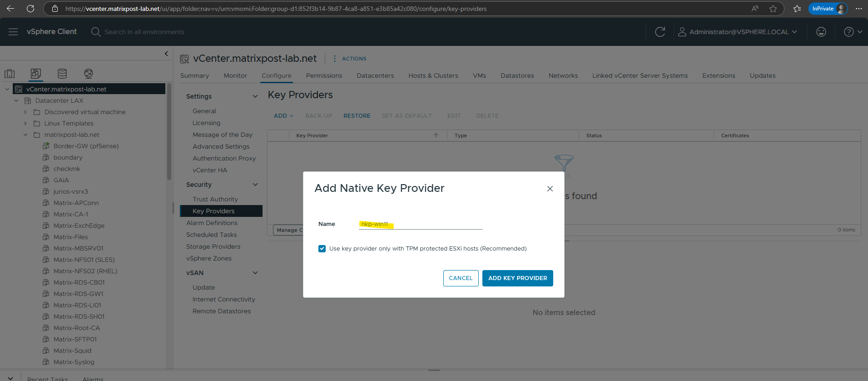Viewport: 868px width, 381px height.
Task: Open Licensing settings
Action: tap(206, 123)
